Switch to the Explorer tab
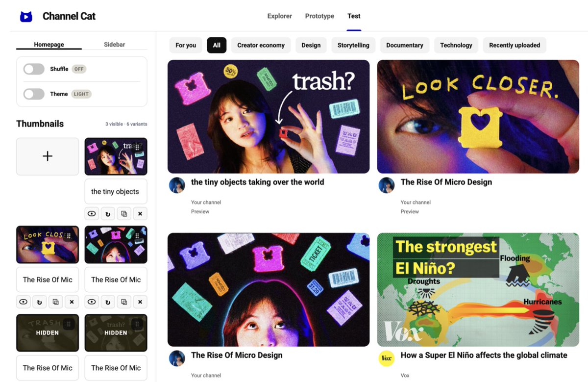588x382 pixels. (x=280, y=16)
